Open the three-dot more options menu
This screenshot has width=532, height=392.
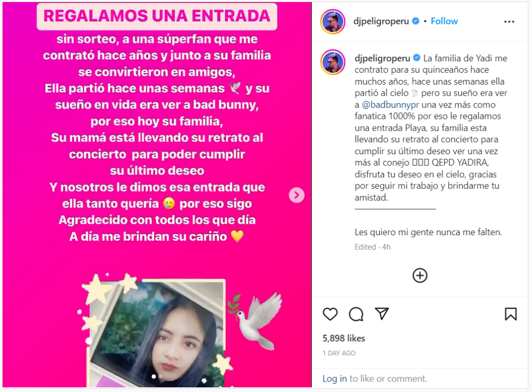coord(509,22)
